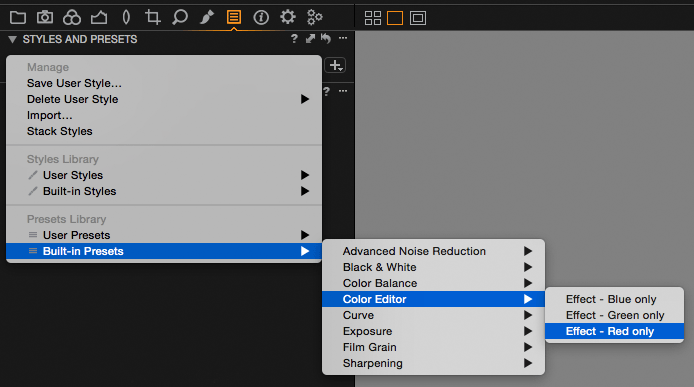
Task: Click the plus button to add style
Action: click(x=335, y=66)
